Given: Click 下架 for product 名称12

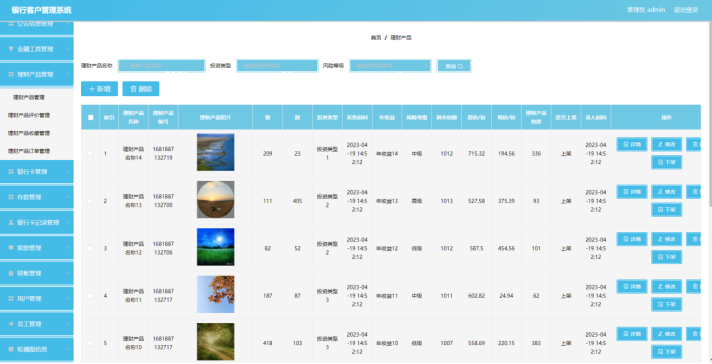Looking at the screenshot, I should coord(667,257).
